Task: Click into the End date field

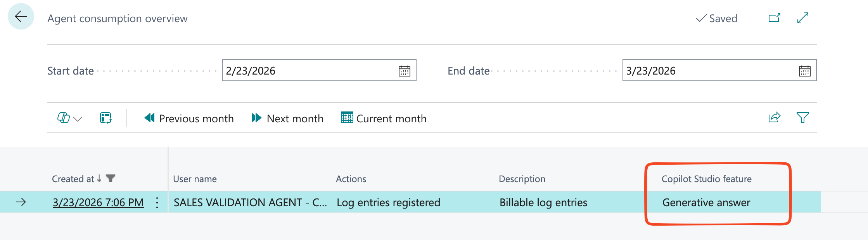Action: pos(706,71)
